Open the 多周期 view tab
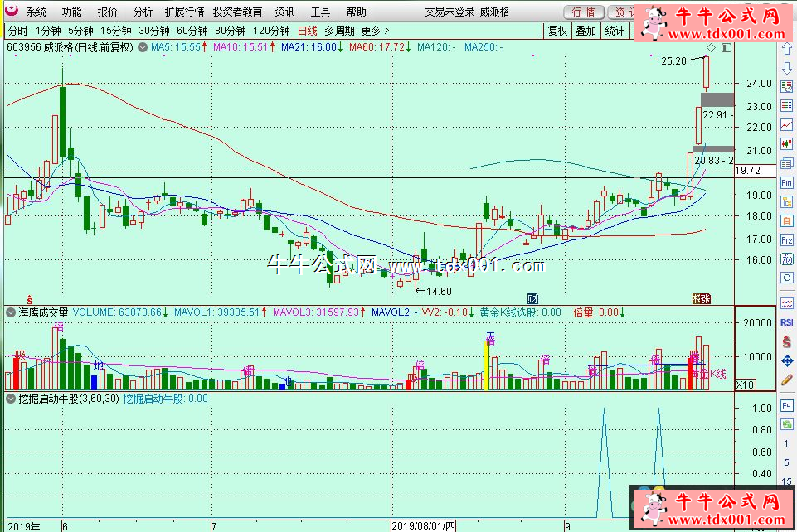Image resolution: width=797 pixels, height=532 pixels. [339, 31]
